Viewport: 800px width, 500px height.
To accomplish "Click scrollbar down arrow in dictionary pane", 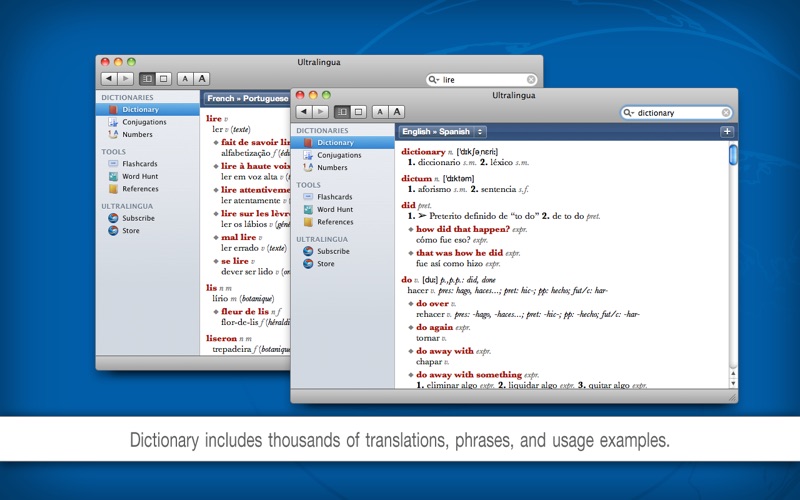I will tap(733, 384).
